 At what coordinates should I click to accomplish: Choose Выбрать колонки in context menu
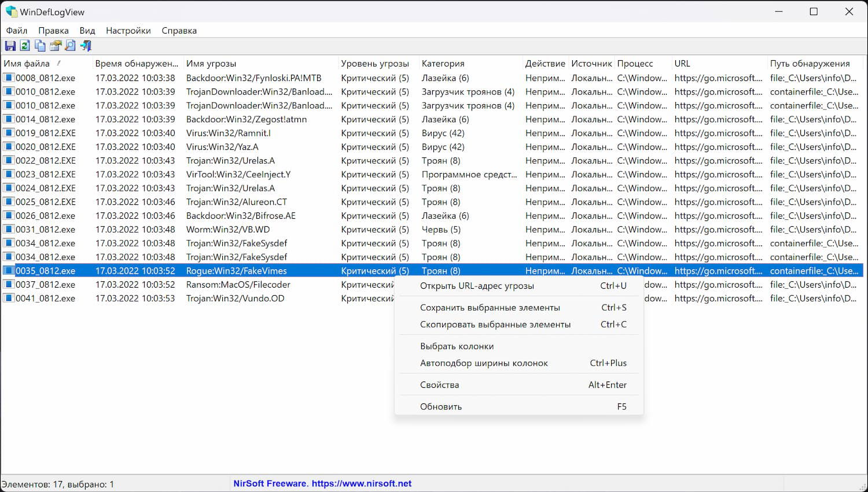point(519,346)
